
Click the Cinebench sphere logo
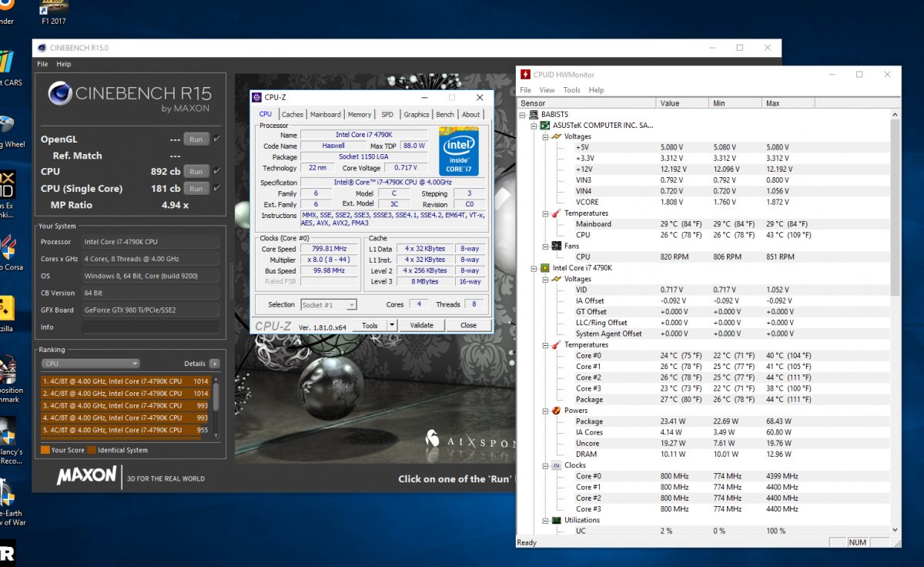[x=60, y=94]
